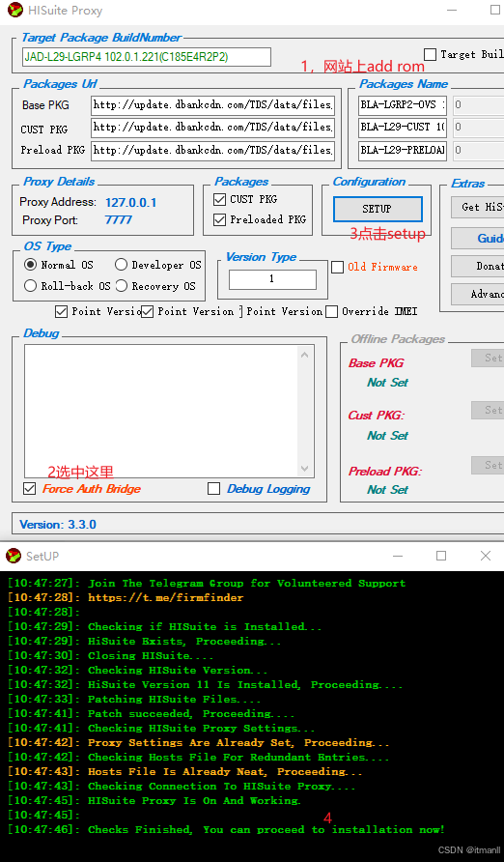This screenshot has width=504, height=862.
Task: Click 'Checking HISuite Version' log line
Action: [178, 670]
